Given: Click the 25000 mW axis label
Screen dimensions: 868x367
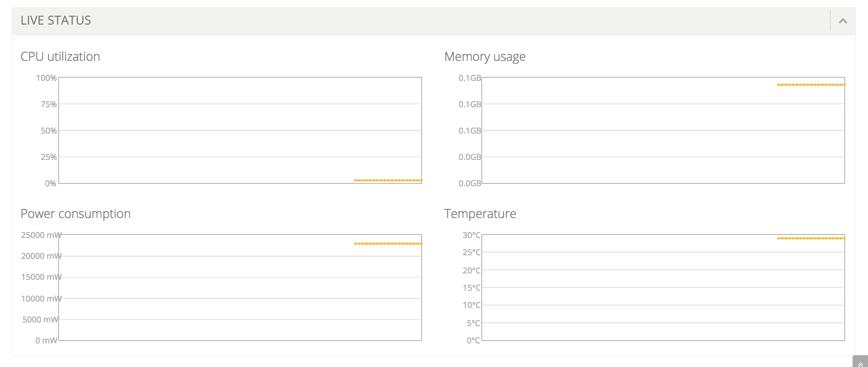Looking at the screenshot, I should (41, 235).
